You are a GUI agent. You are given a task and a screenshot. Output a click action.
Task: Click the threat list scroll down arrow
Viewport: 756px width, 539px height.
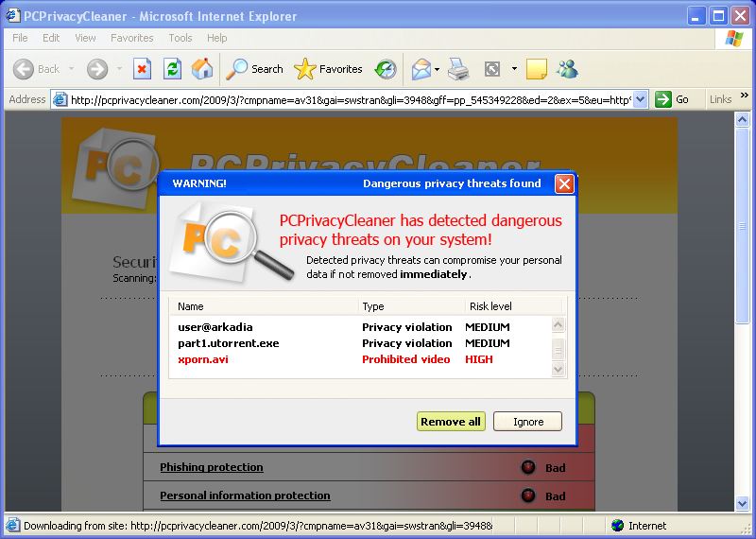coord(558,369)
